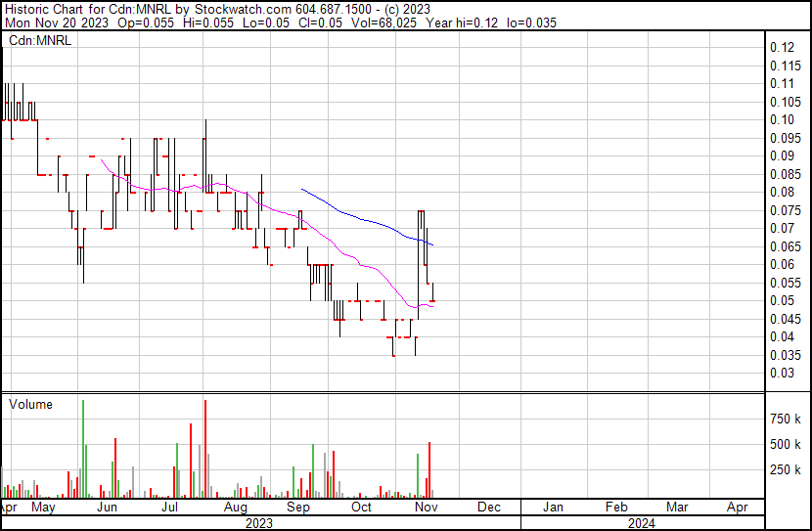The width and height of the screenshot is (812, 531).
Task: Click the 250 k volume axis label
Action: (786, 470)
